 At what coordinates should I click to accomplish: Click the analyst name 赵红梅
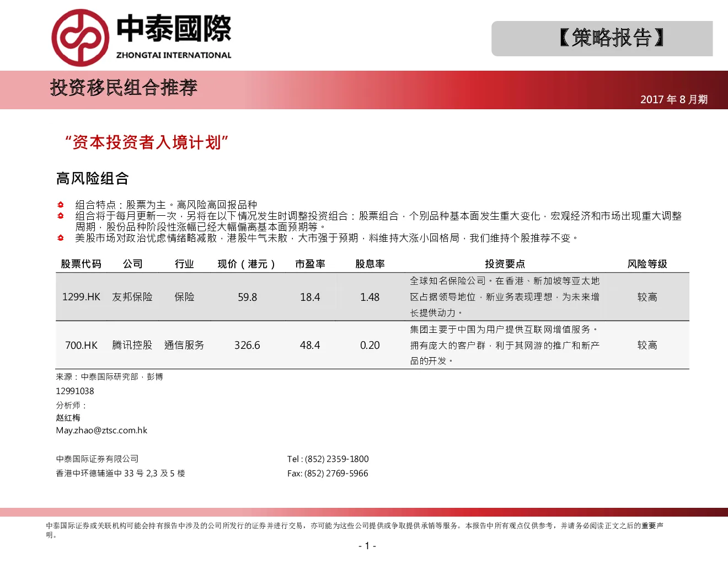68,418
